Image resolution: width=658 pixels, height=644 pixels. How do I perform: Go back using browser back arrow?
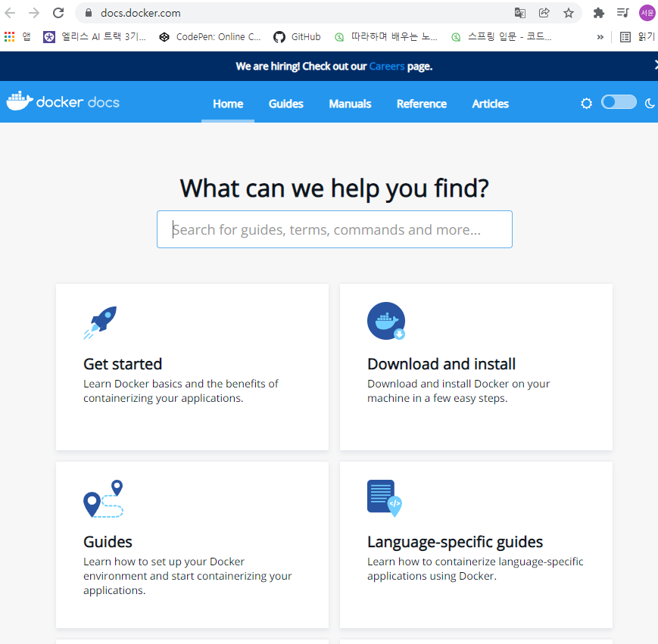click(x=10, y=13)
